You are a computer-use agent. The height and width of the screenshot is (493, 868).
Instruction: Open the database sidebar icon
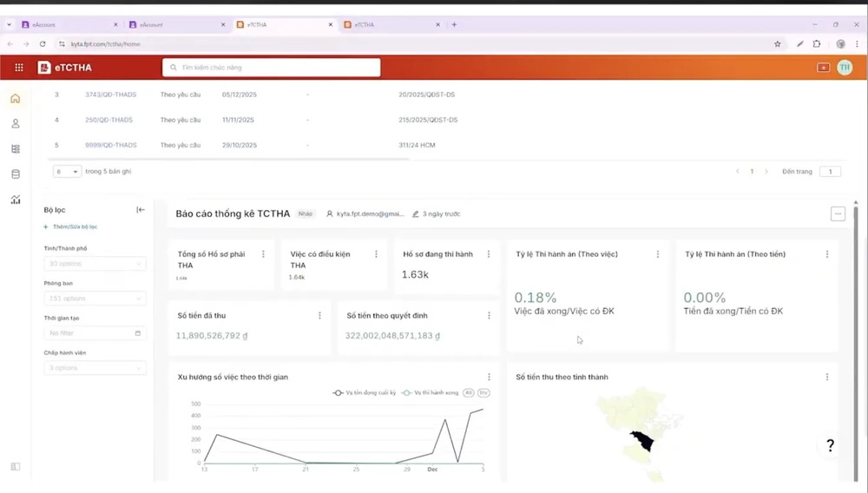[x=15, y=174]
